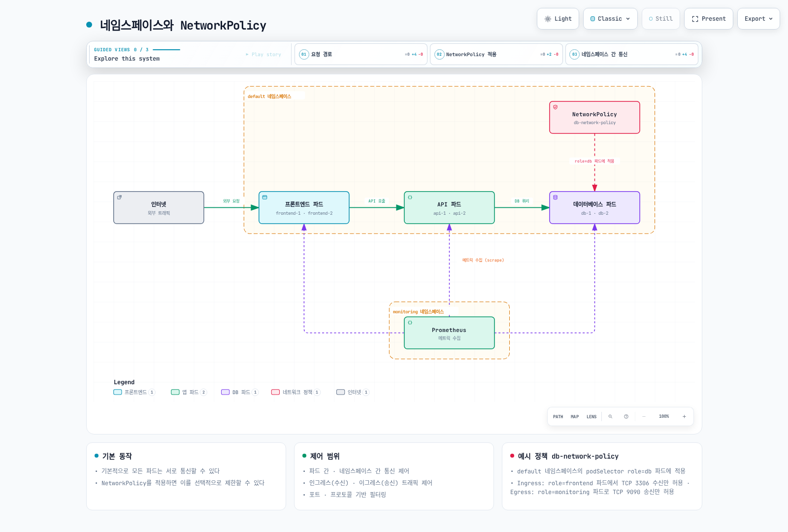
Task: Click the code icon on API 파드 node
Action: (x=410, y=197)
